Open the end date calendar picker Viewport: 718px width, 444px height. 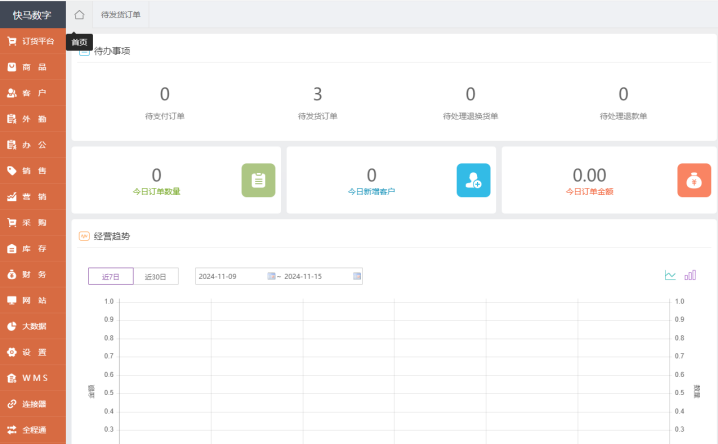pyautogui.click(x=357, y=276)
